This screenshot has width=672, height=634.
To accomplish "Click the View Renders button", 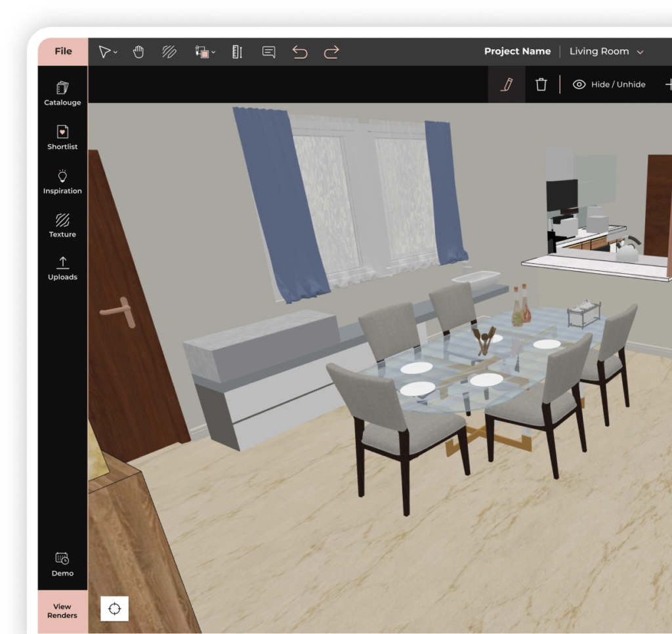I will (x=62, y=611).
